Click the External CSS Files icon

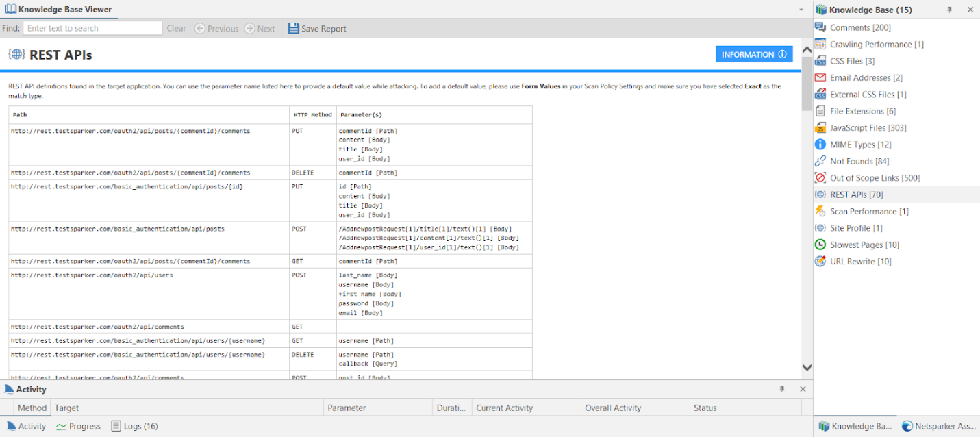click(x=820, y=95)
